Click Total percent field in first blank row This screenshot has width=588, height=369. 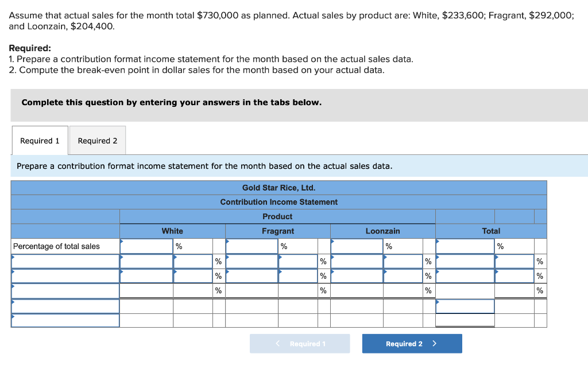pyautogui.click(x=514, y=261)
